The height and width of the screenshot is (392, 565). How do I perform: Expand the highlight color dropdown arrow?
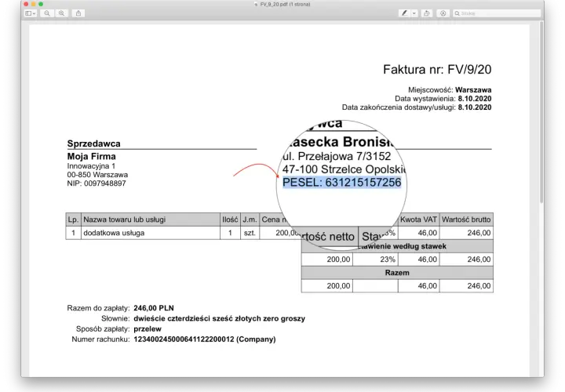[x=414, y=13]
